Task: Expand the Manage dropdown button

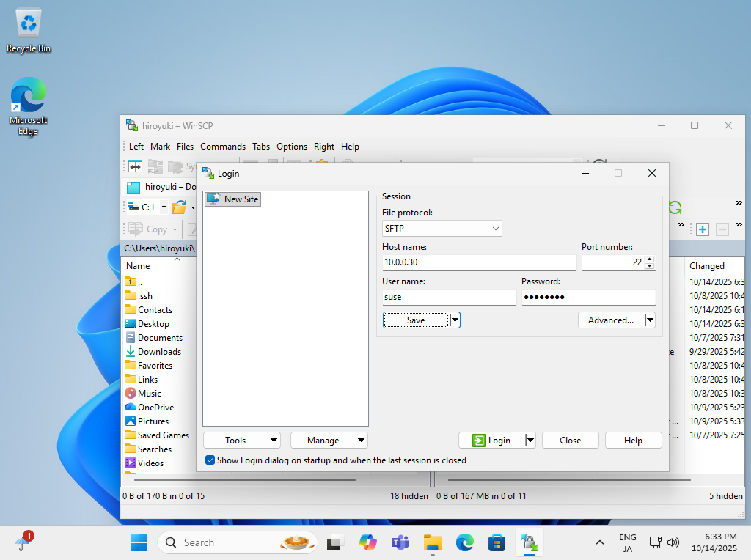Action: 329,440
